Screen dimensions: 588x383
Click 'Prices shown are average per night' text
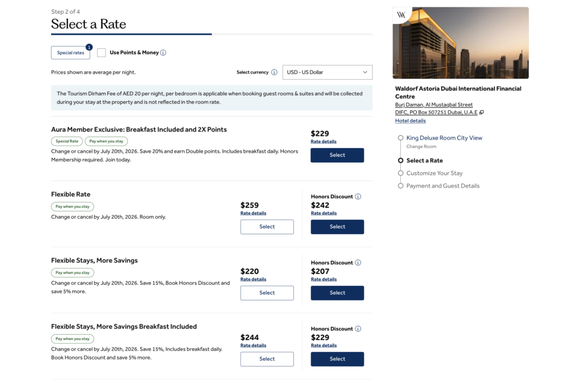(x=94, y=72)
